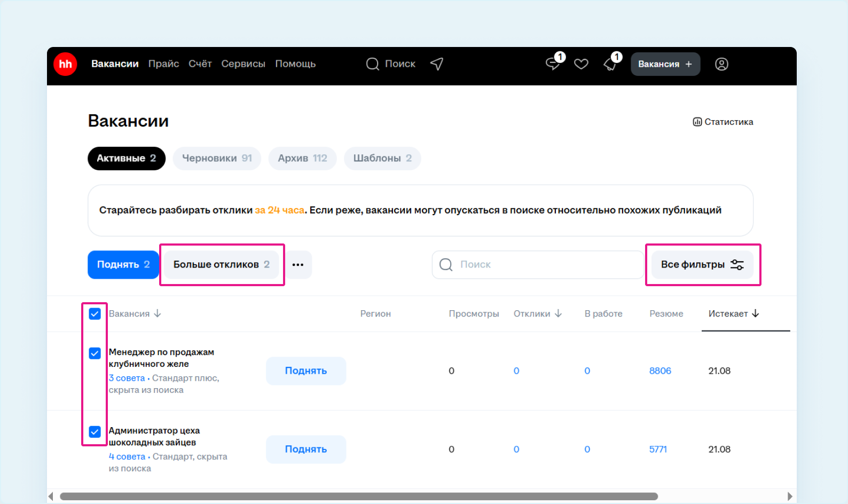Switch to Шаблоны tab

pos(382,159)
